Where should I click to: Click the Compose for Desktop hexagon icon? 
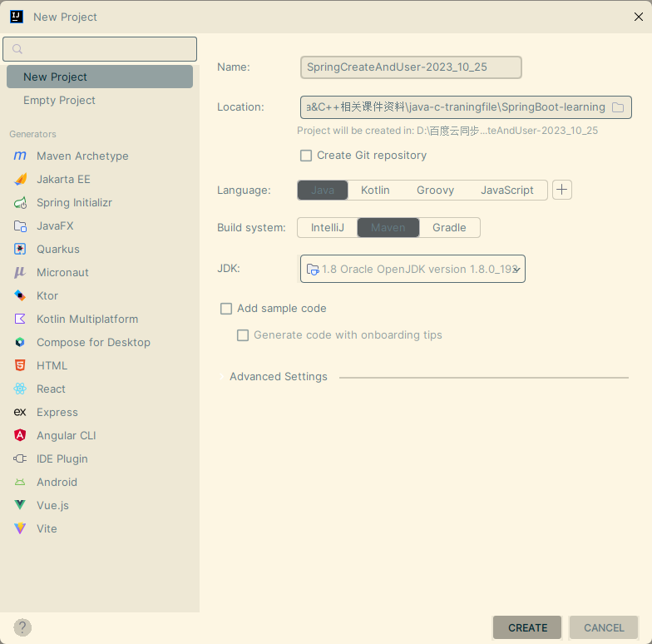tap(20, 343)
